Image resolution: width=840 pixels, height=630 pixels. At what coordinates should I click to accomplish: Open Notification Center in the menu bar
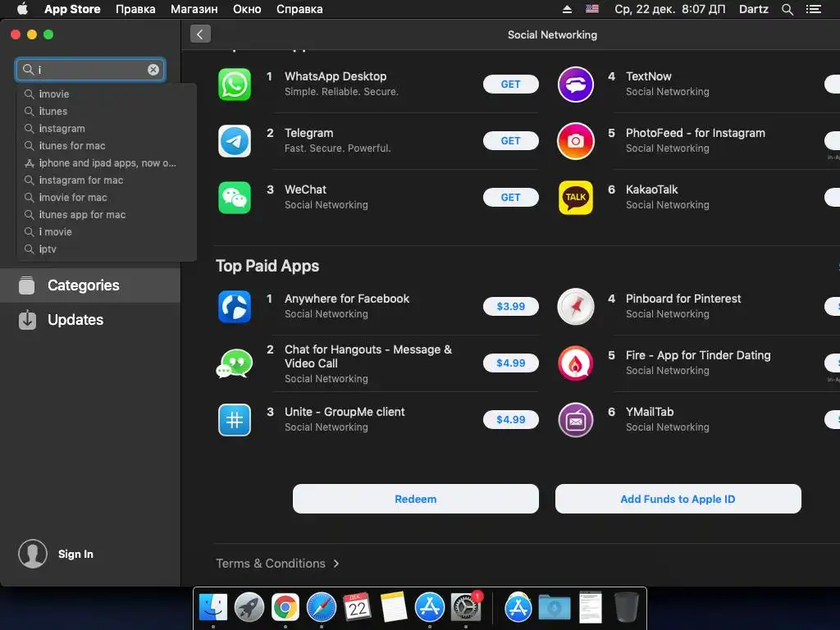(813, 9)
